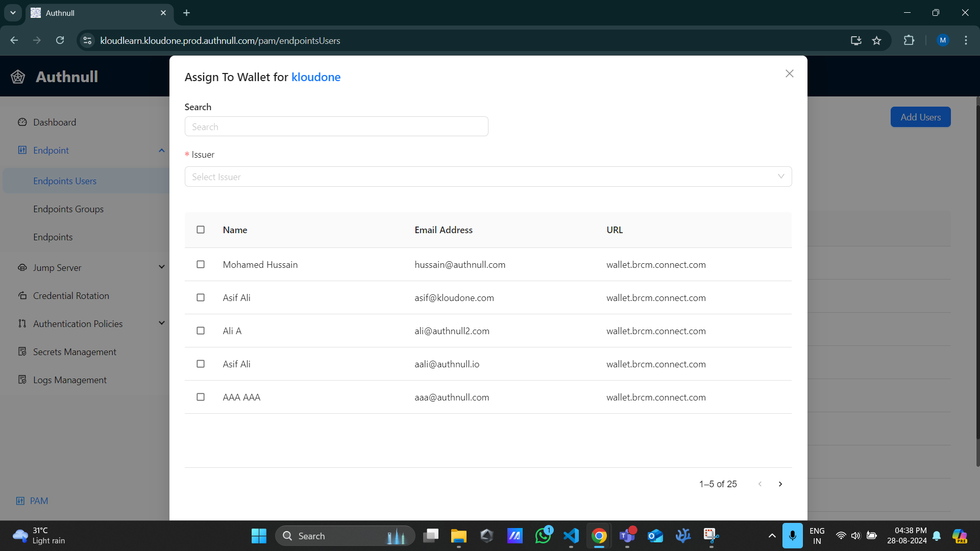Bookmark this page with star icon
The height and width of the screenshot is (551, 980).
pos(876,40)
